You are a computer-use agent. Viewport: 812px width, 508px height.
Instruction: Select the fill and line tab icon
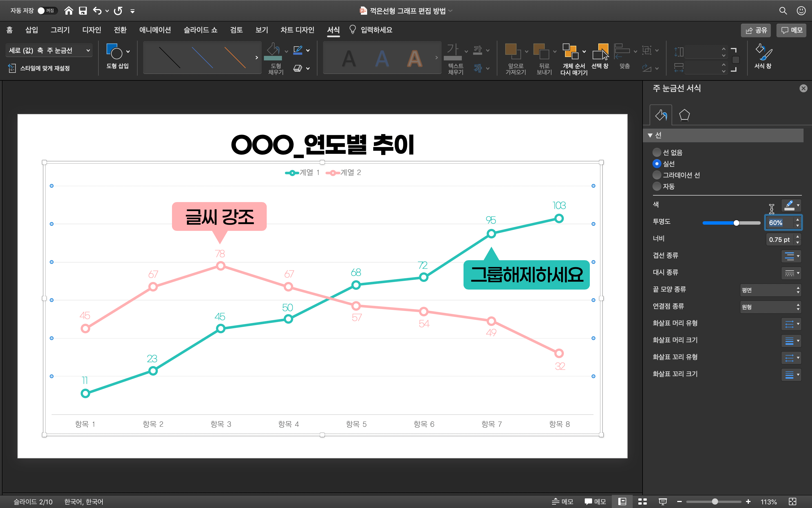tap(661, 115)
